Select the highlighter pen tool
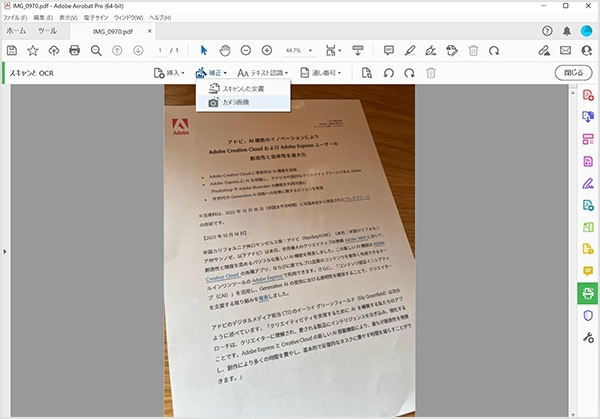600x419 pixels. tap(410, 50)
